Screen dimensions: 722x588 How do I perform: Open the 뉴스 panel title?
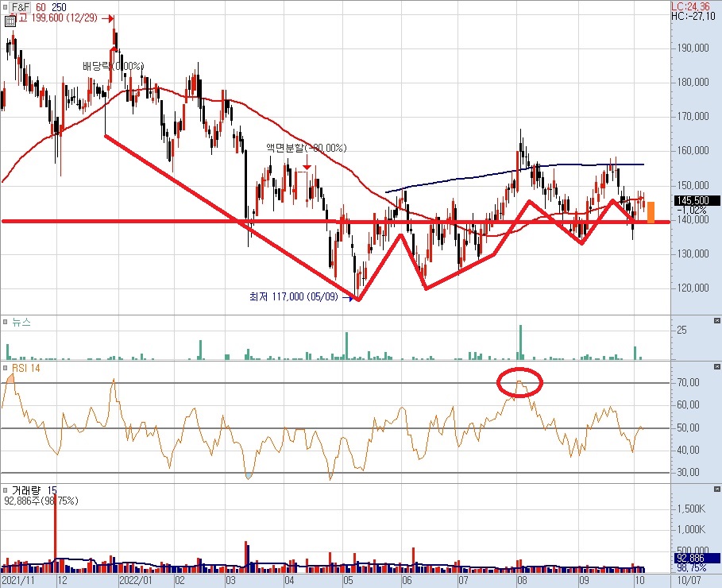click(21, 322)
